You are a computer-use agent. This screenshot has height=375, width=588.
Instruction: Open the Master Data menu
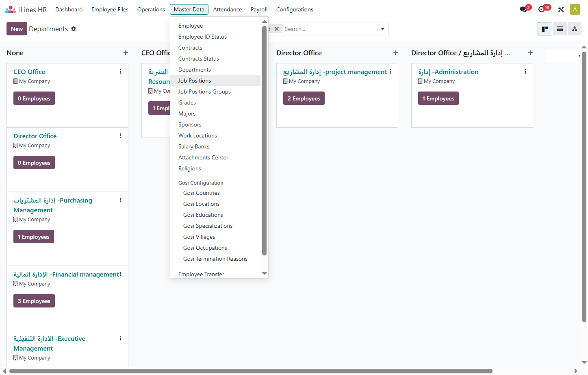click(x=189, y=9)
